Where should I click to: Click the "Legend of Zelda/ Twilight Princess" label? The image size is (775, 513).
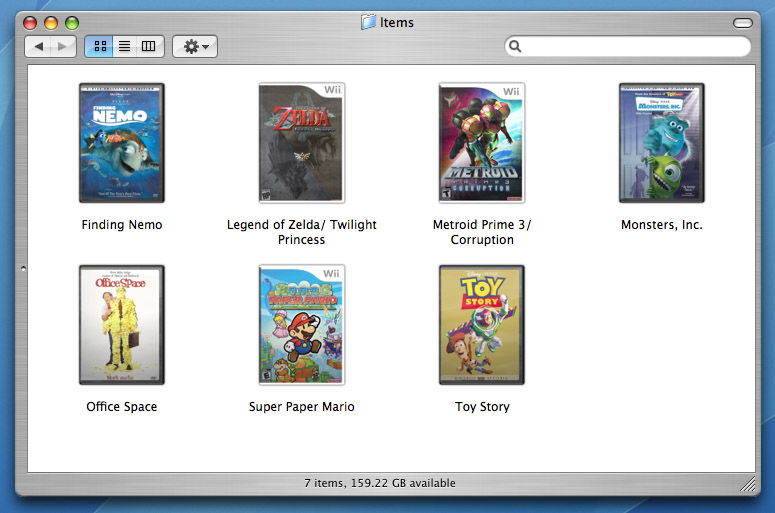pyautogui.click(x=301, y=232)
